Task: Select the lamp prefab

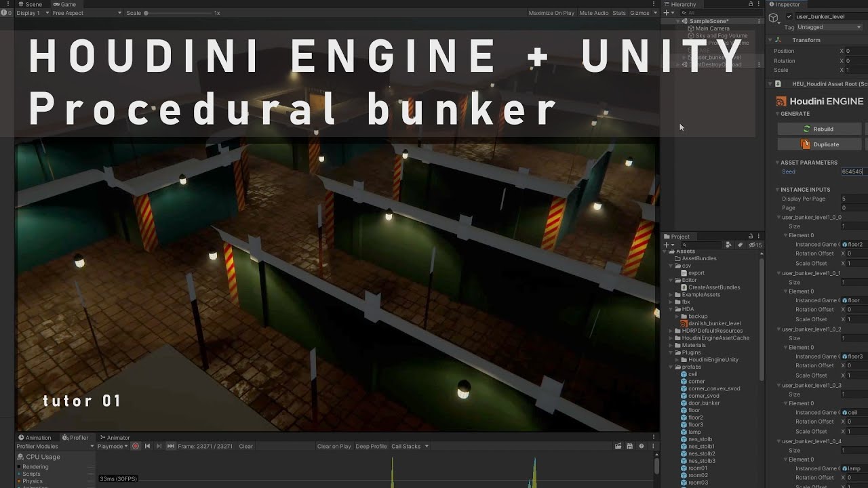Action: (x=690, y=432)
